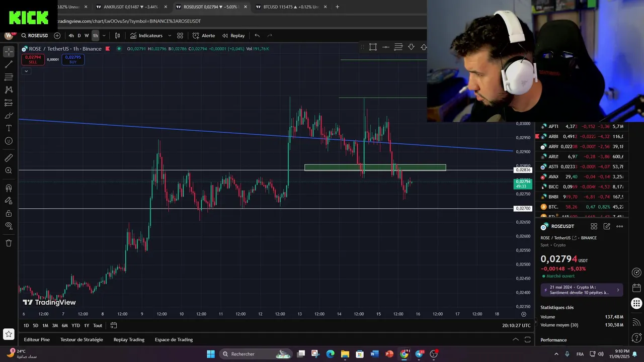Open the Crypto IA news headline
This screenshot has height=362, width=644.
(x=582, y=290)
